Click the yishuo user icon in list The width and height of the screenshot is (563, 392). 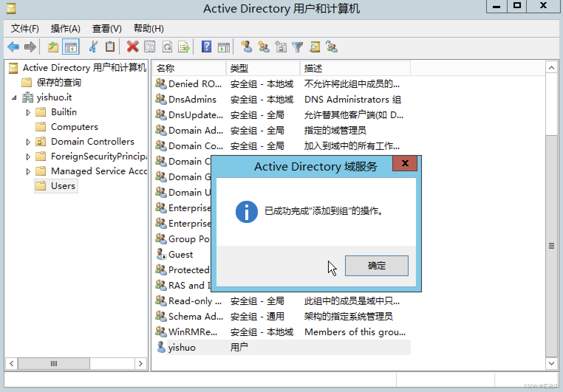tap(161, 347)
